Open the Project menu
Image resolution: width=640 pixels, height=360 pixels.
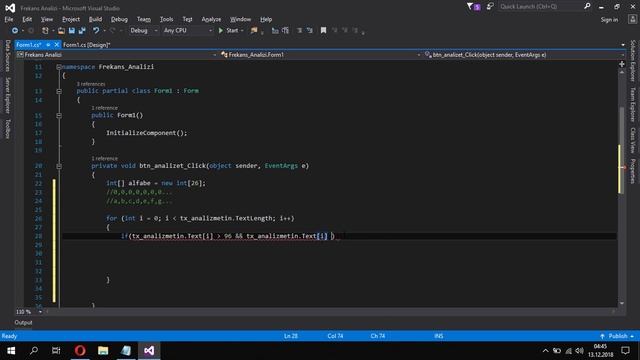71,19
